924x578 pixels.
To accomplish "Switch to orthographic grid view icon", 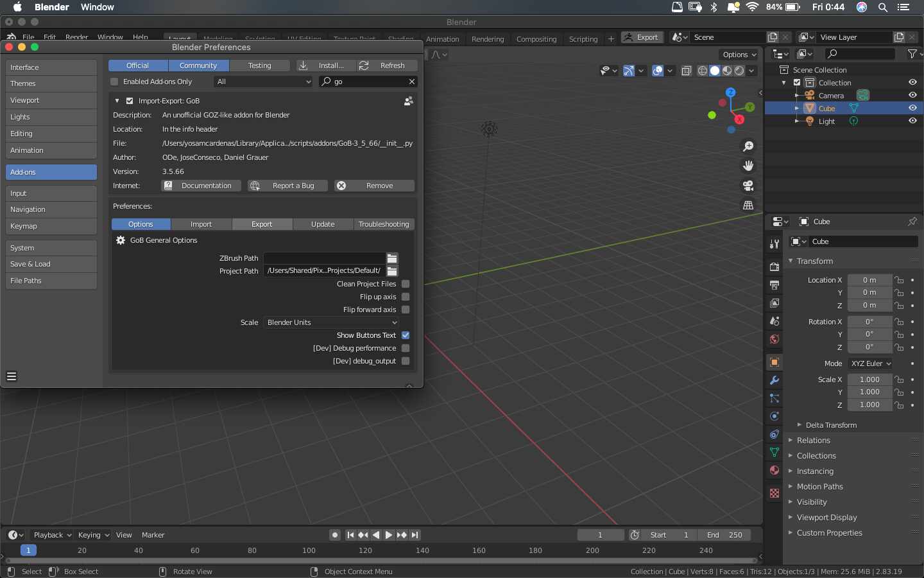I will click(x=748, y=206).
